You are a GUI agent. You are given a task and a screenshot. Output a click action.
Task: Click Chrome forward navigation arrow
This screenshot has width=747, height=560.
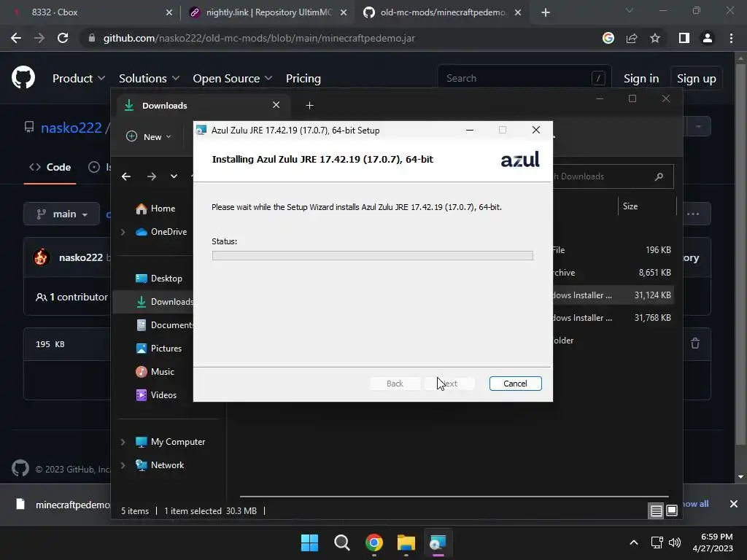pyautogui.click(x=39, y=38)
